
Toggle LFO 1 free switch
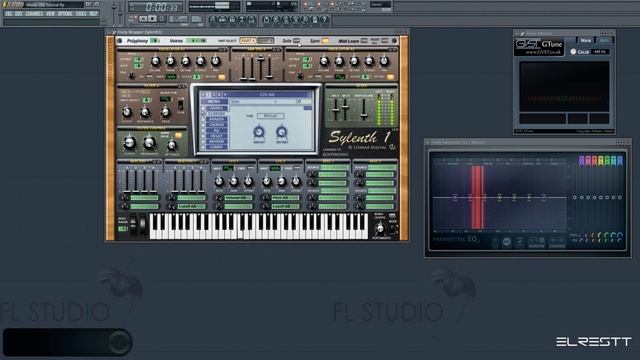[x=250, y=168]
